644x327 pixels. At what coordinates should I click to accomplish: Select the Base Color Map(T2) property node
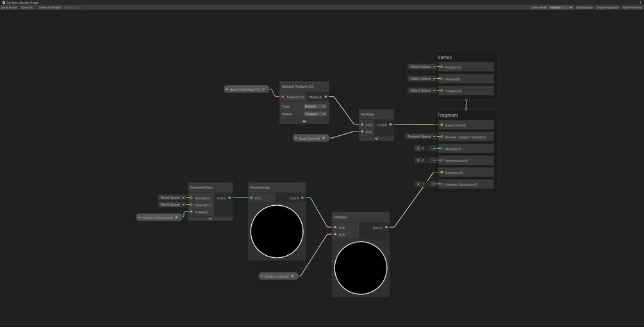click(x=247, y=89)
